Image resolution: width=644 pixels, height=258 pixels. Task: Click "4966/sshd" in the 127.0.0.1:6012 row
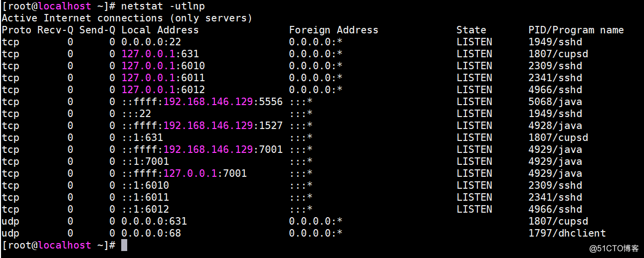555,90
